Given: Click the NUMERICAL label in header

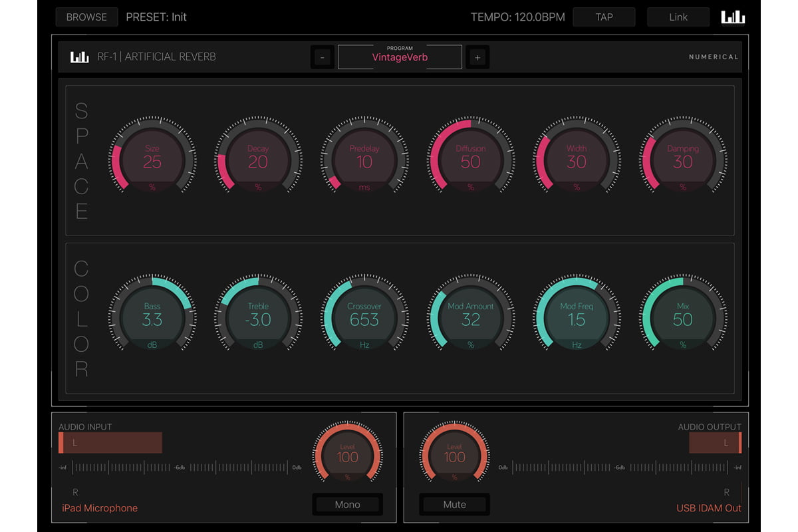Looking at the screenshot, I should (x=714, y=57).
